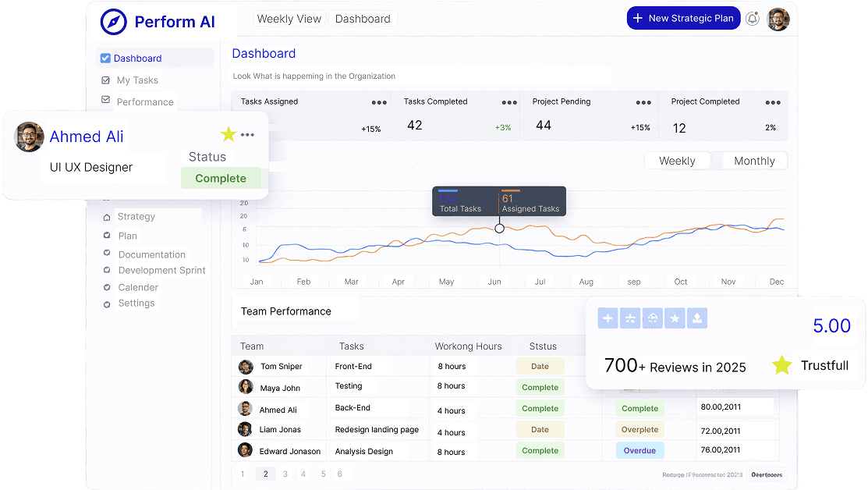868x490 pixels.
Task: Check the Dashboard checkbox in the sidebar
Action: 105,58
